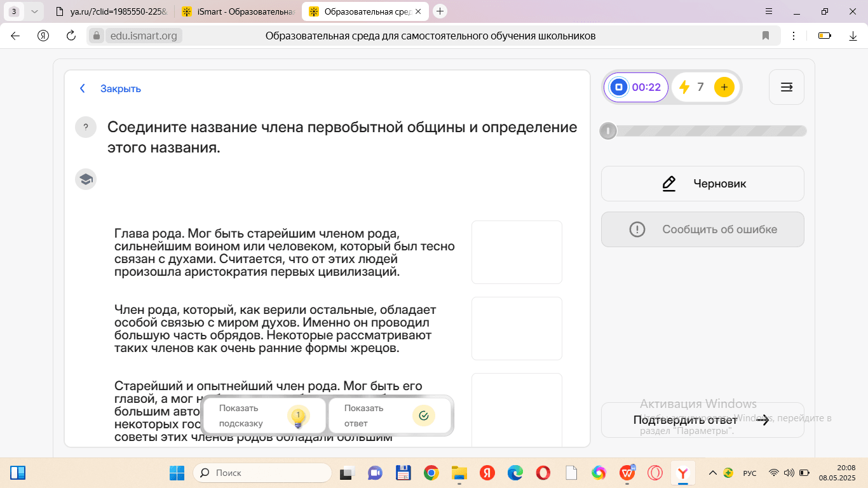Click the taskbar Поиск search box

click(x=262, y=473)
